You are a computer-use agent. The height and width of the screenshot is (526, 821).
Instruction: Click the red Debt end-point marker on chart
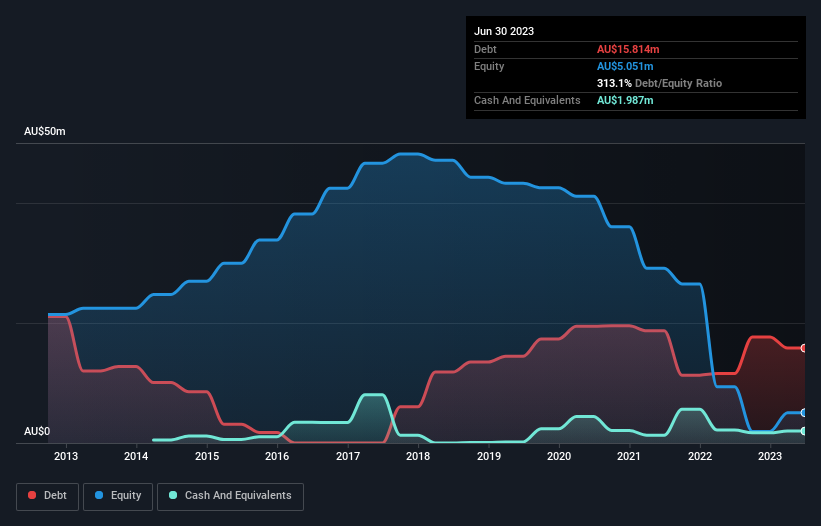coord(804,348)
